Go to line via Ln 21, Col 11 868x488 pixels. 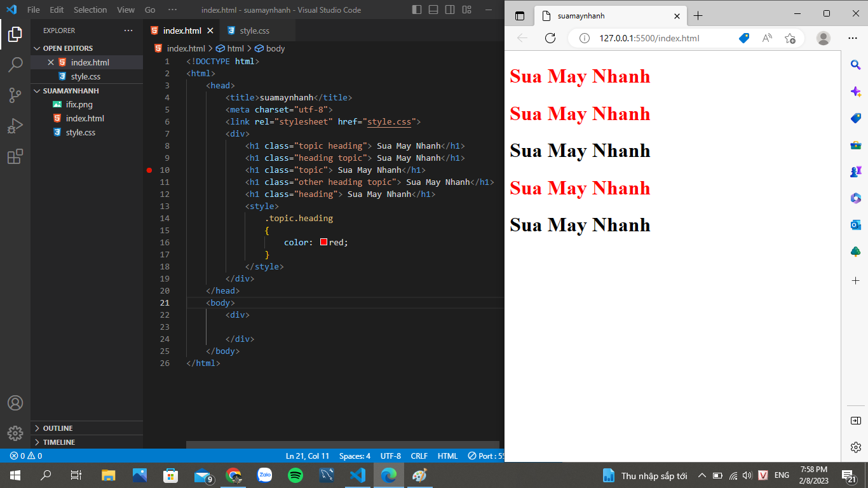click(308, 456)
